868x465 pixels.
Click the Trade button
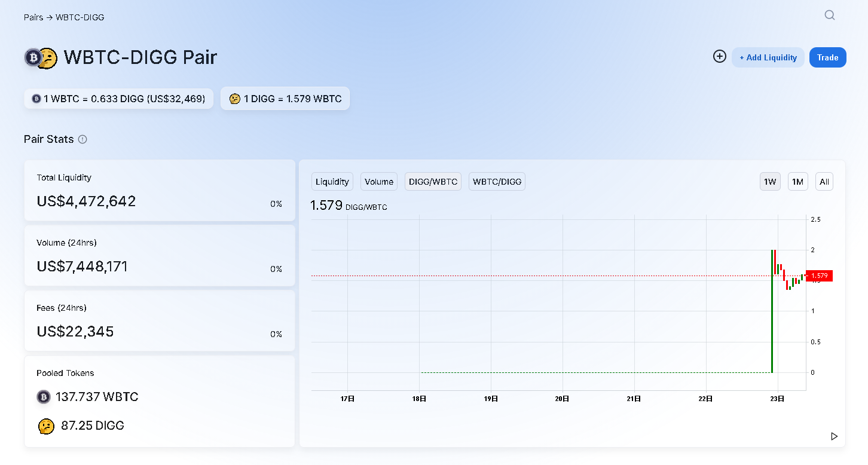pyautogui.click(x=828, y=57)
